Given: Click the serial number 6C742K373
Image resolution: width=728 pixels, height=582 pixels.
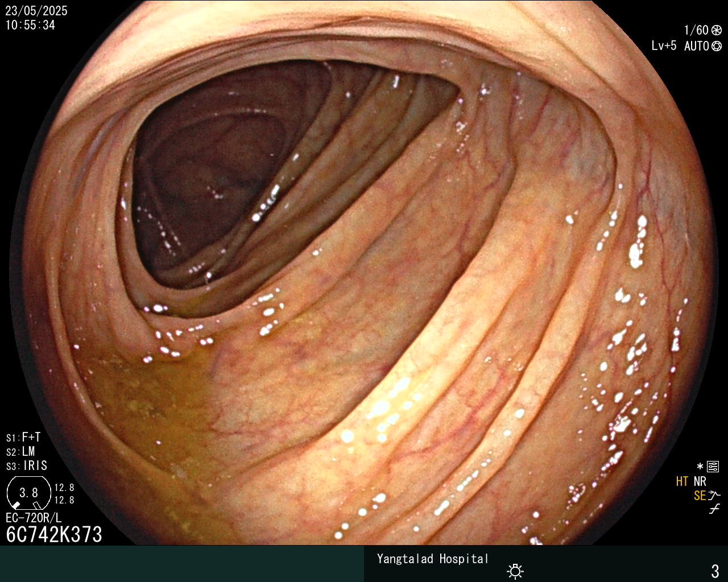Looking at the screenshot, I should click(x=54, y=535).
